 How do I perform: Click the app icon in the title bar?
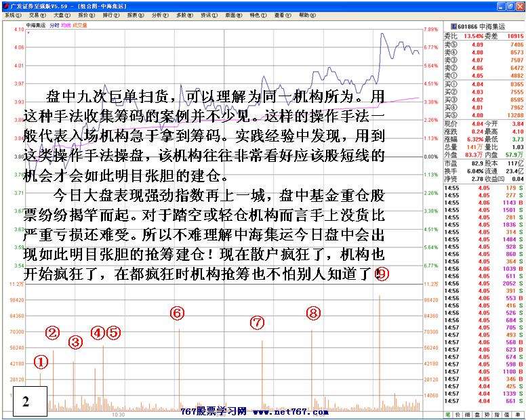(x=5, y=5)
